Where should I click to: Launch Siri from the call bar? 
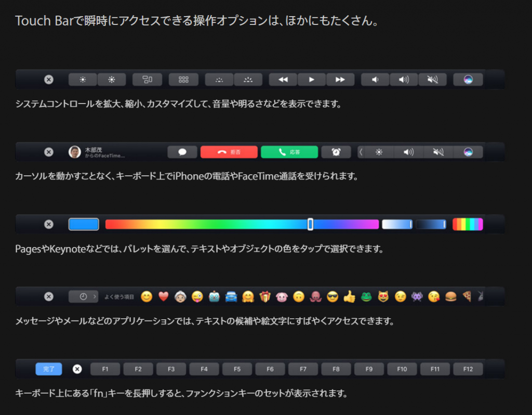[x=468, y=152]
